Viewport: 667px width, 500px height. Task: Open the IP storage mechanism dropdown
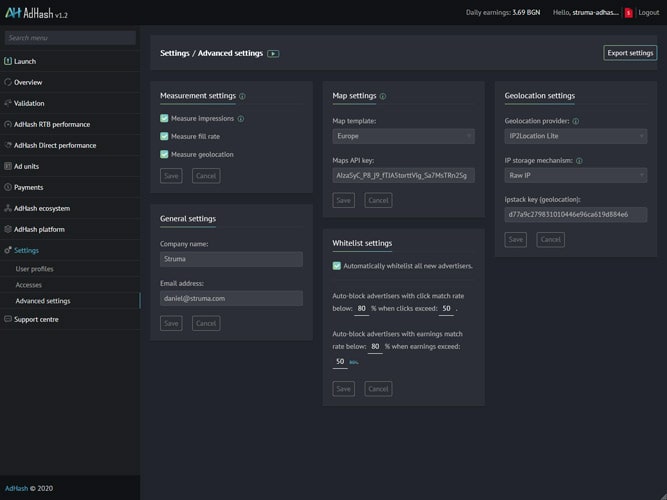575,175
